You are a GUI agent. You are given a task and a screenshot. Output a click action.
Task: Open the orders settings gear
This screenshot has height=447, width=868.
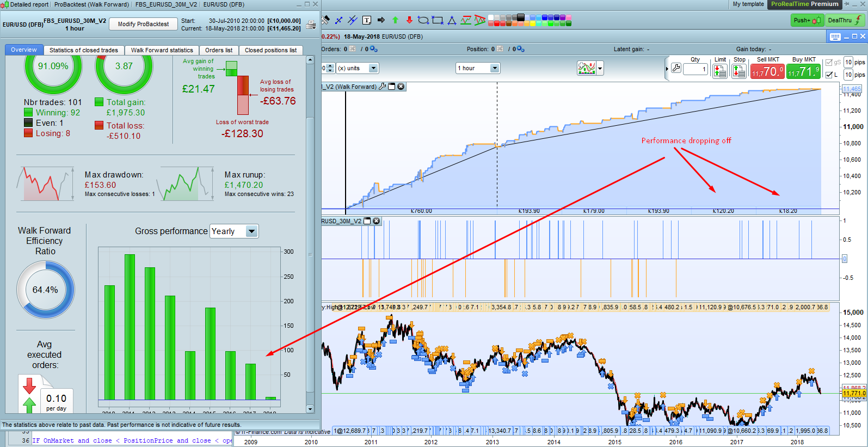coord(373,49)
